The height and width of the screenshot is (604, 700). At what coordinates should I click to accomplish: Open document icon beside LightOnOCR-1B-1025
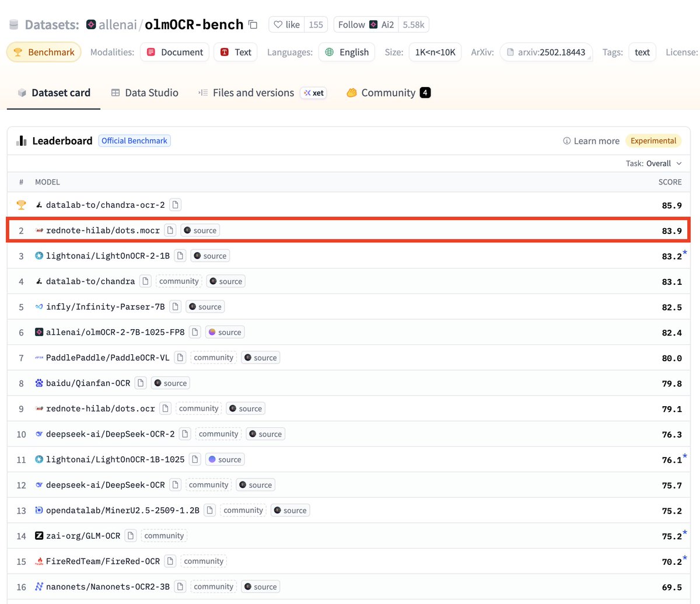(x=195, y=459)
